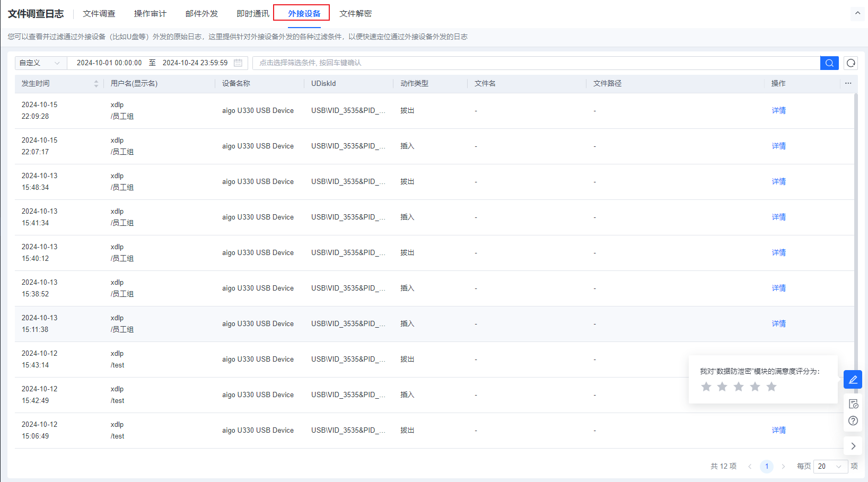This screenshot has height=482, width=868.
Task: Open the 自定义 time range dropdown
Action: [40, 63]
